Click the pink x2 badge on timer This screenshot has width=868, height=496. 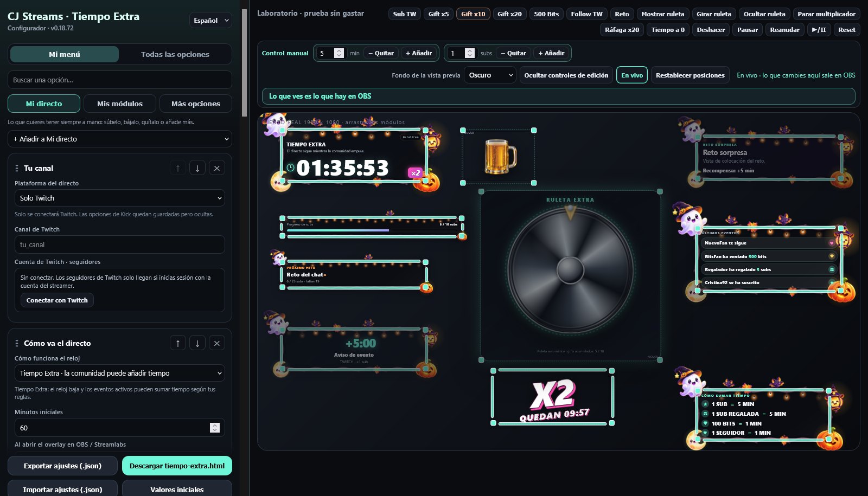pyautogui.click(x=415, y=173)
